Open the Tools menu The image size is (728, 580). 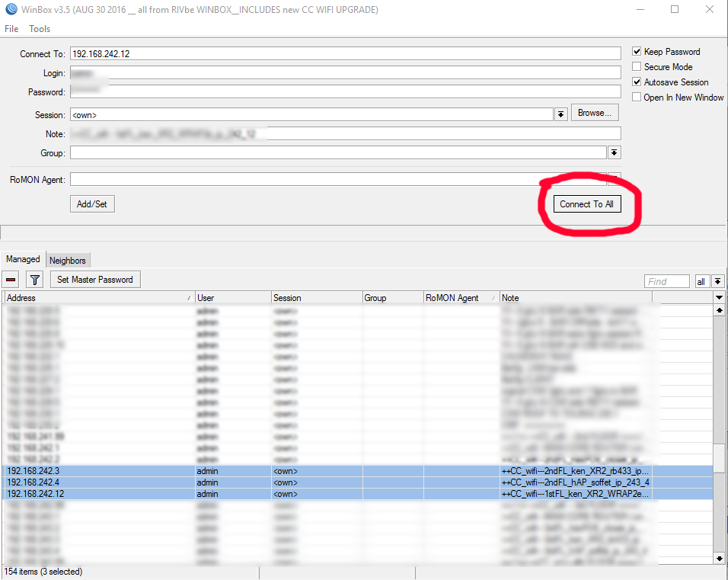pyautogui.click(x=40, y=29)
